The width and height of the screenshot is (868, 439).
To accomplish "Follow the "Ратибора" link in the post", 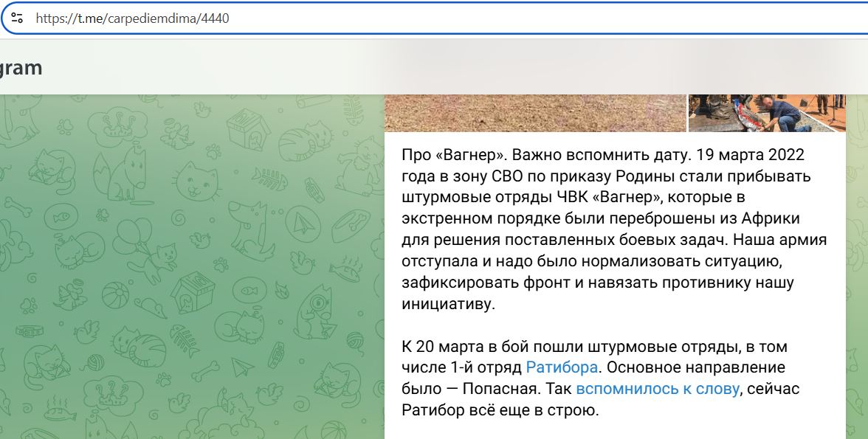I will pyautogui.click(x=561, y=367).
